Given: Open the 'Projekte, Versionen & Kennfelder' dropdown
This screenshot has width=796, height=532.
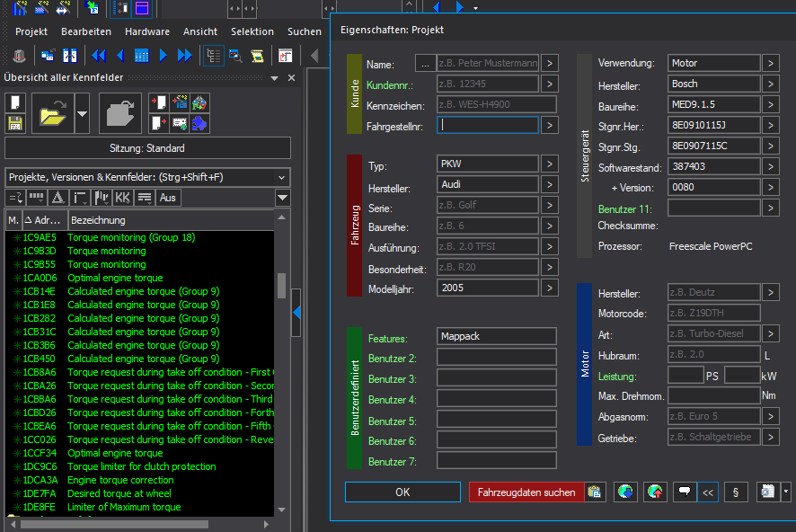Looking at the screenshot, I should click(x=147, y=177).
